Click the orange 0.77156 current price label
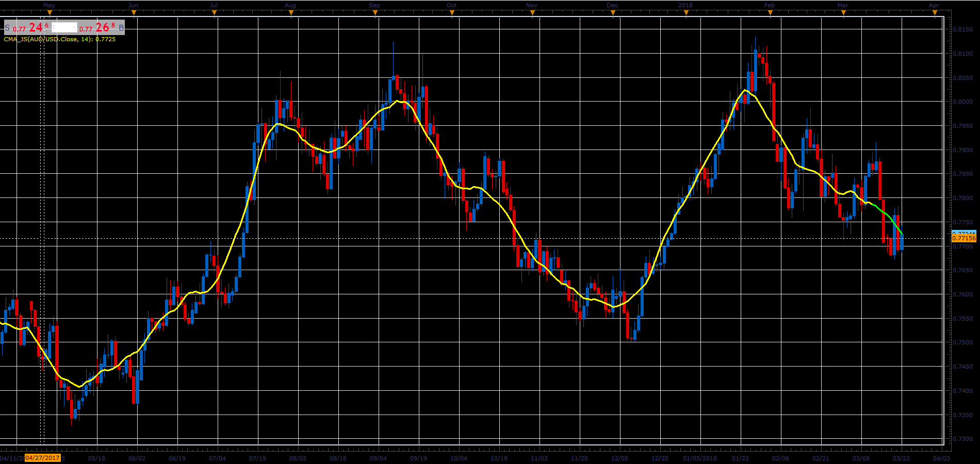Viewport: 980px width, 464px height. click(x=964, y=238)
